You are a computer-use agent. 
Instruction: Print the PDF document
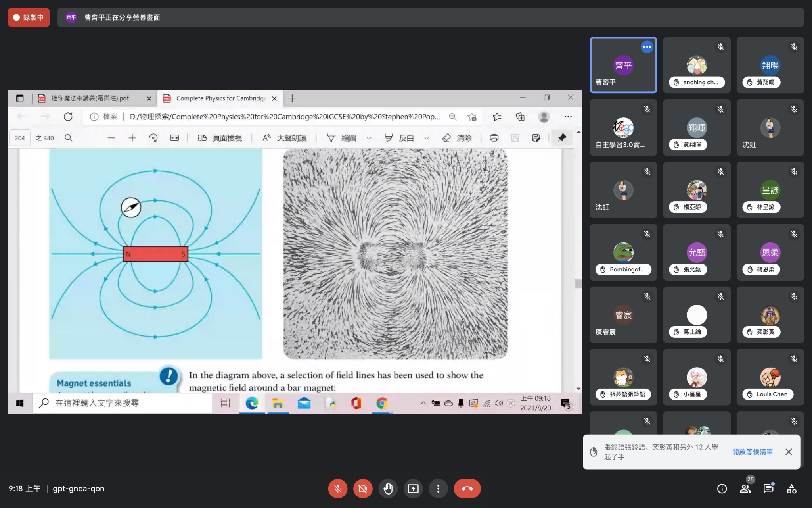(x=494, y=138)
